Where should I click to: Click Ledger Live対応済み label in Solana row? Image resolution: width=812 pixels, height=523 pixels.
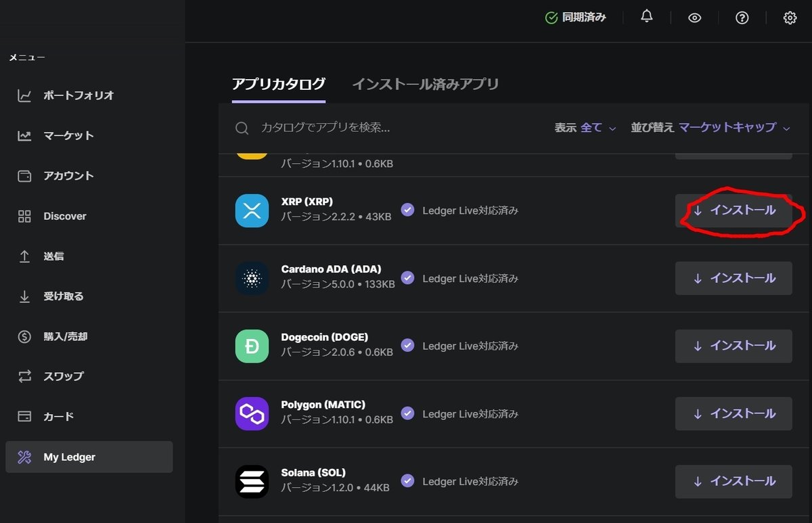470,481
